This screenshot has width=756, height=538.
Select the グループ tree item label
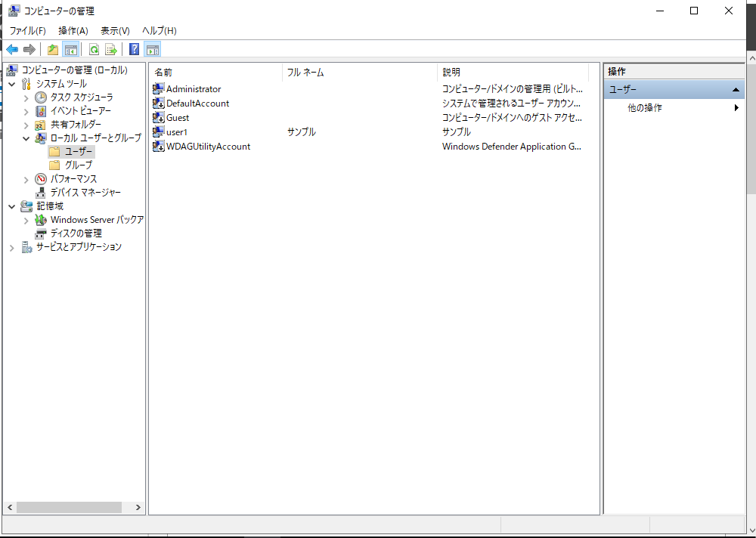click(x=79, y=165)
